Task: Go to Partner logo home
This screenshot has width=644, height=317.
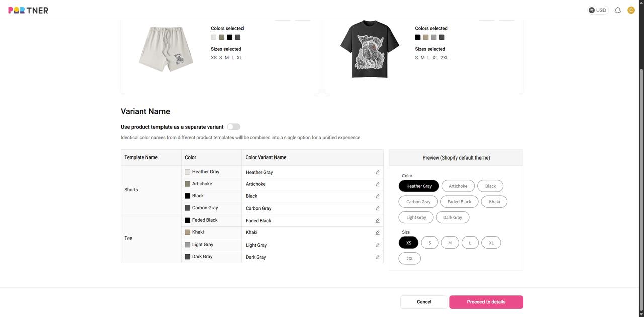Action: (x=28, y=10)
